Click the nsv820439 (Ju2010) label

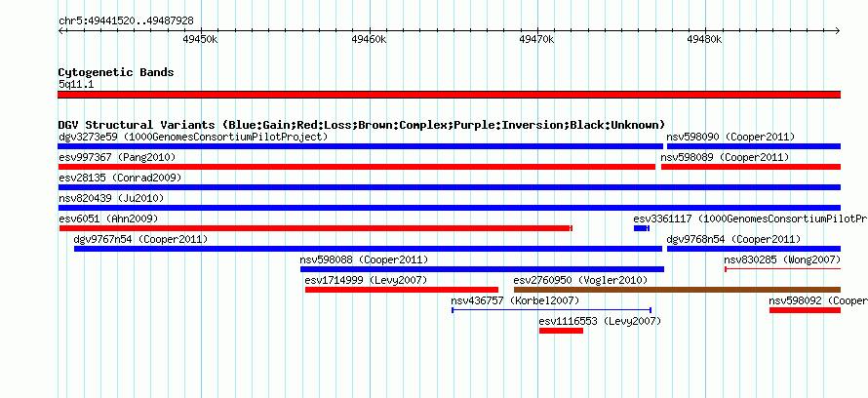coord(111,198)
